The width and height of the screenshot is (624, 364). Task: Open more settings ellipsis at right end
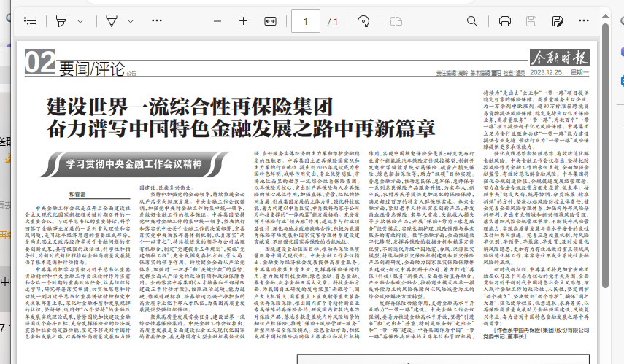pyautogui.click(x=584, y=20)
